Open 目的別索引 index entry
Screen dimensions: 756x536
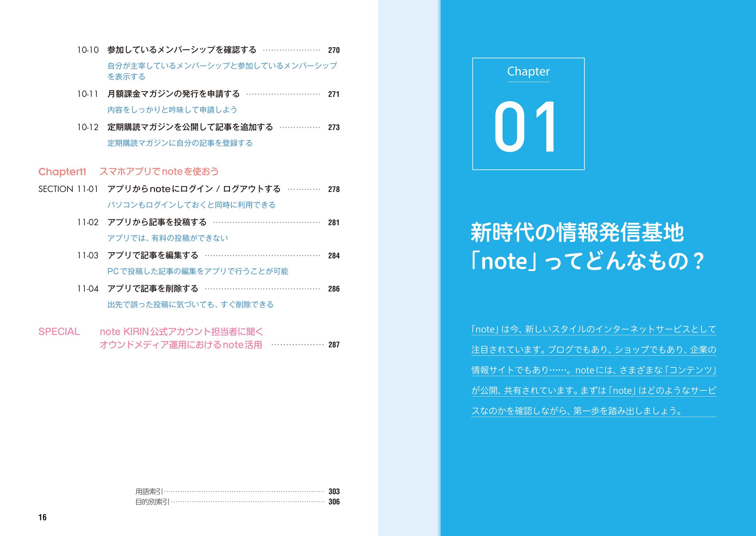click(x=152, y=502)
